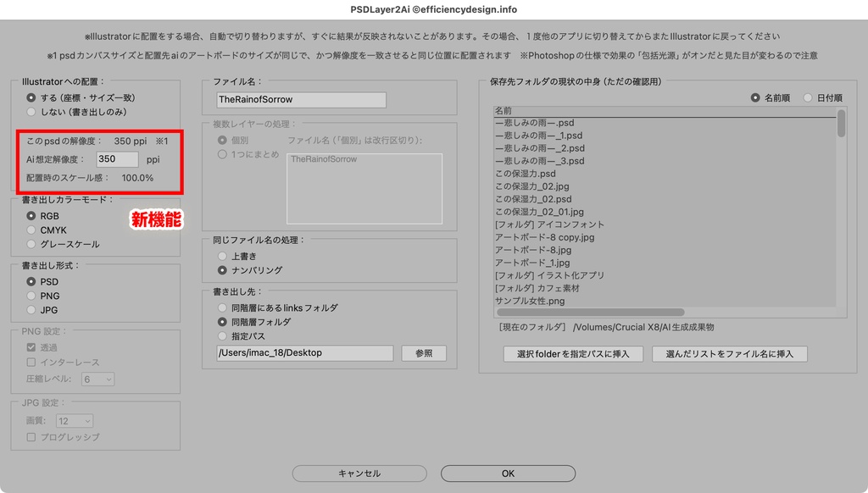Select 上書き for same filename handling
868x493 pixels.
pos(224,256)
